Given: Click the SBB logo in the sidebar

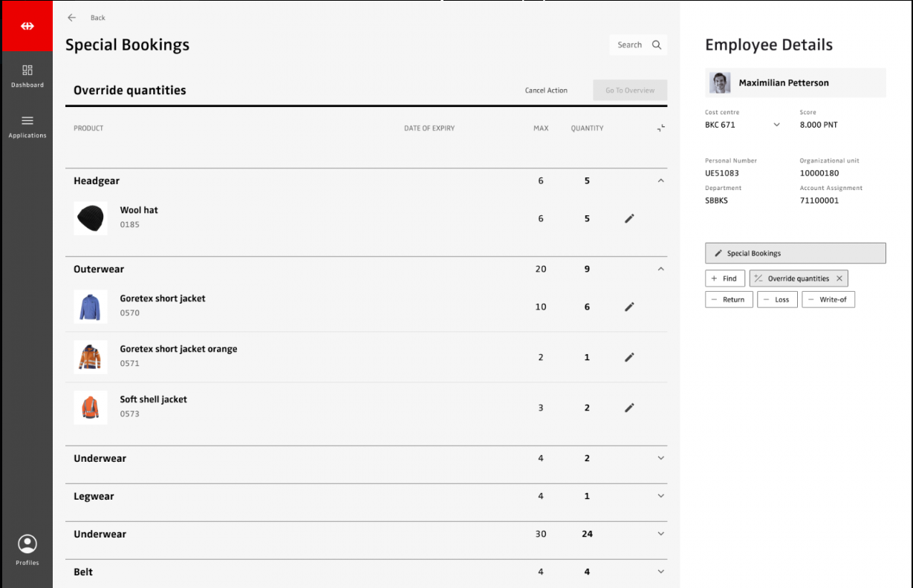Looking at the screenshot, I should click(x=27, y=26).
